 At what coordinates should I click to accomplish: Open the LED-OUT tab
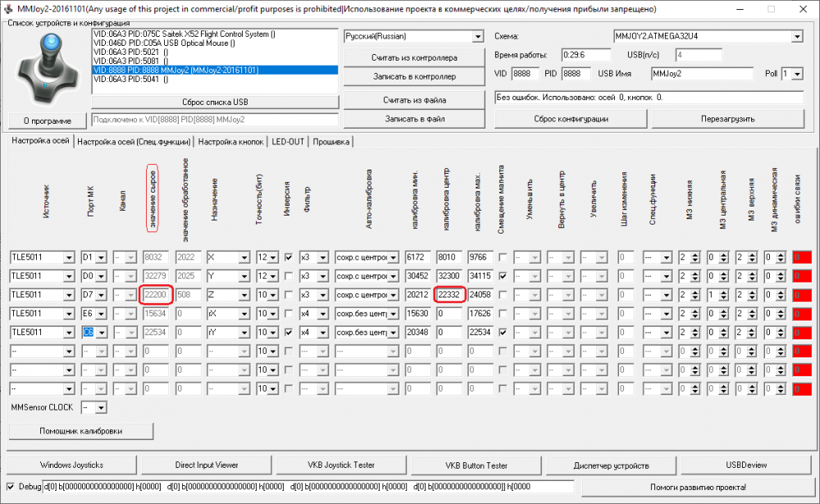click(x=288, y=142)
